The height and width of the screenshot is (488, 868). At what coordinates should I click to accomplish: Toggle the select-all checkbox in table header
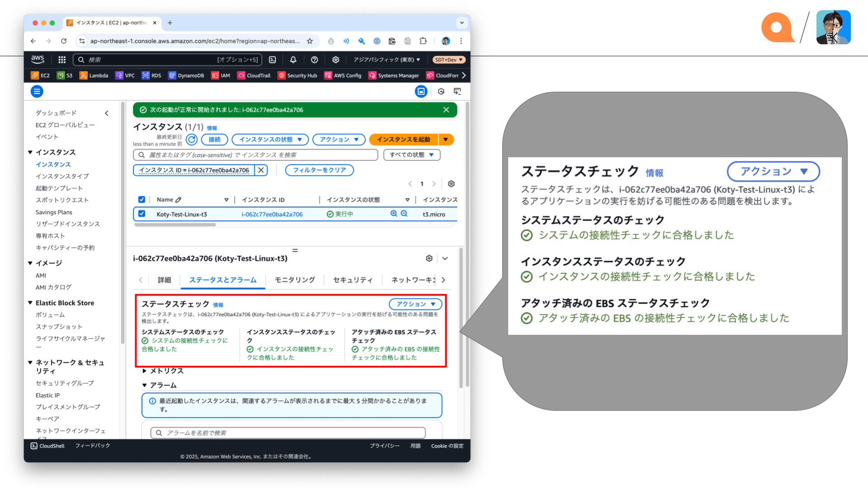click(142, 199)
